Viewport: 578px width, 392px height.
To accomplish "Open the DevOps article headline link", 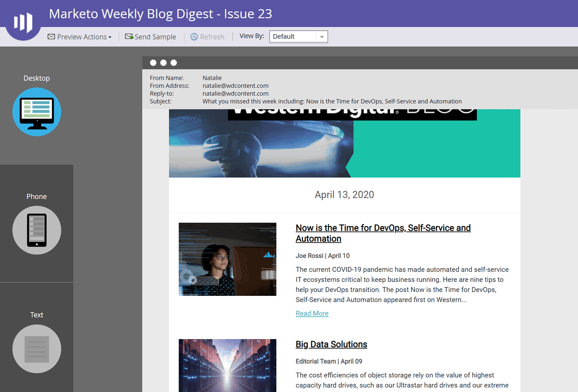I will coord(383,233).
